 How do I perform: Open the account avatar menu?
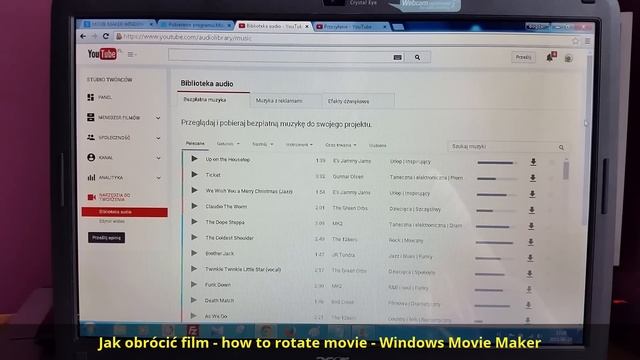click(x=569, y=58)
